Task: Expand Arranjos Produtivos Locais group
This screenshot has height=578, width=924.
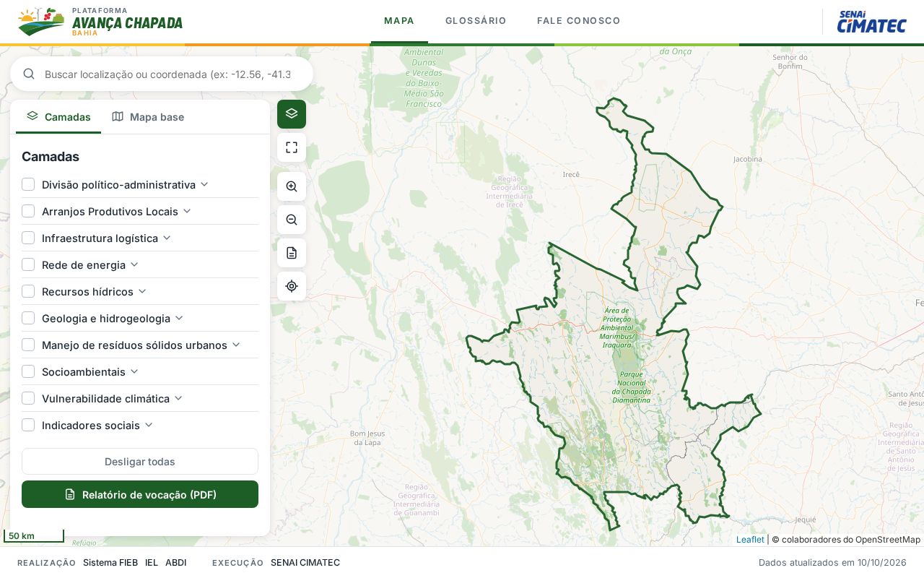Action: (187, 211)
